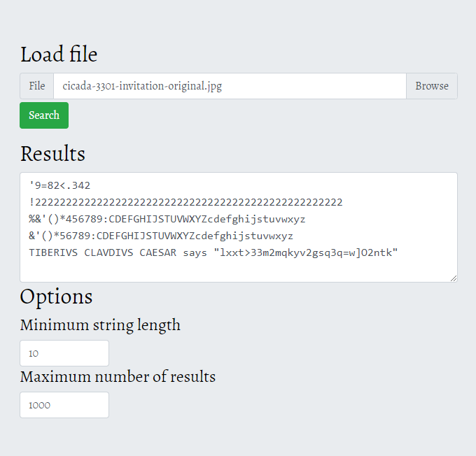Click the word "CAESAR" in the results

[159, 252]
